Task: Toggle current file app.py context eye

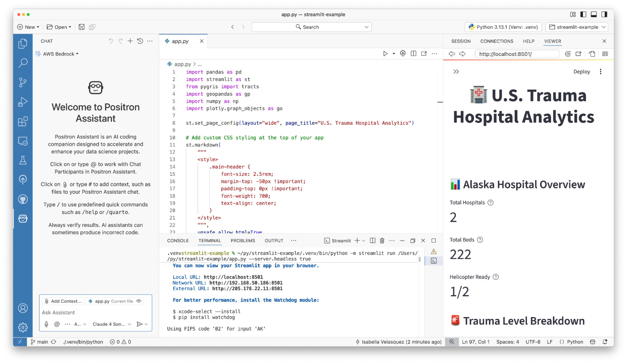Action: pyautogui.click(x=139, y=301)
